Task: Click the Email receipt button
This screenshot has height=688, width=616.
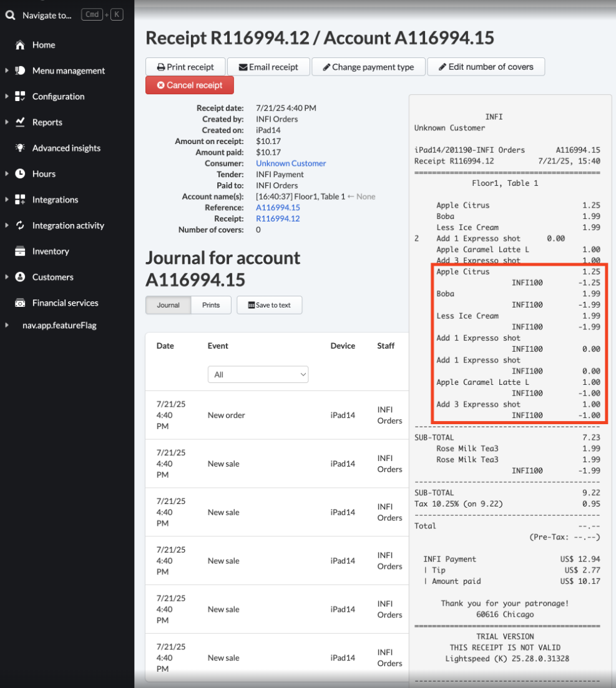Action: [x=268, y=67]
